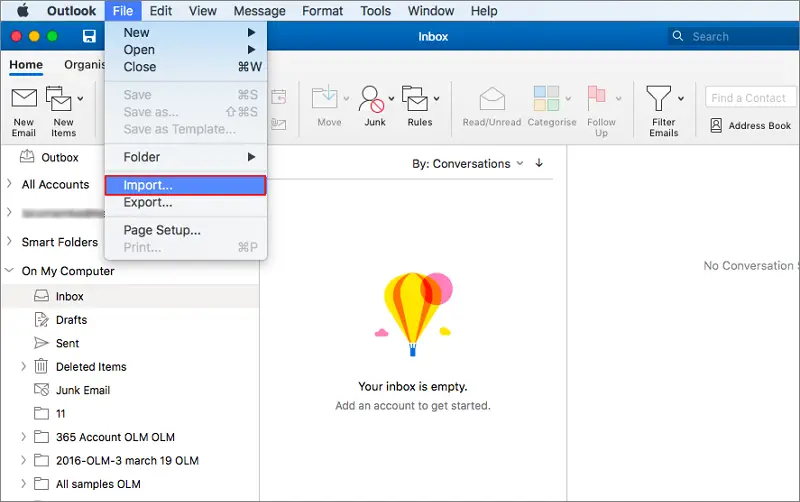The image size is (800, 502).
Task: Open the Outlook application menu
Action: 71,11
